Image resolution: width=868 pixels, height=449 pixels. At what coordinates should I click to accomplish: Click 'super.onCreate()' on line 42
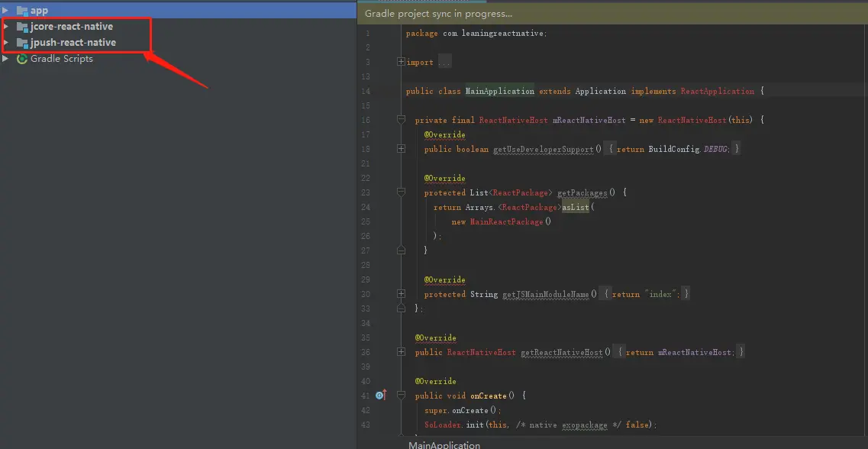[x=463, y=410]
